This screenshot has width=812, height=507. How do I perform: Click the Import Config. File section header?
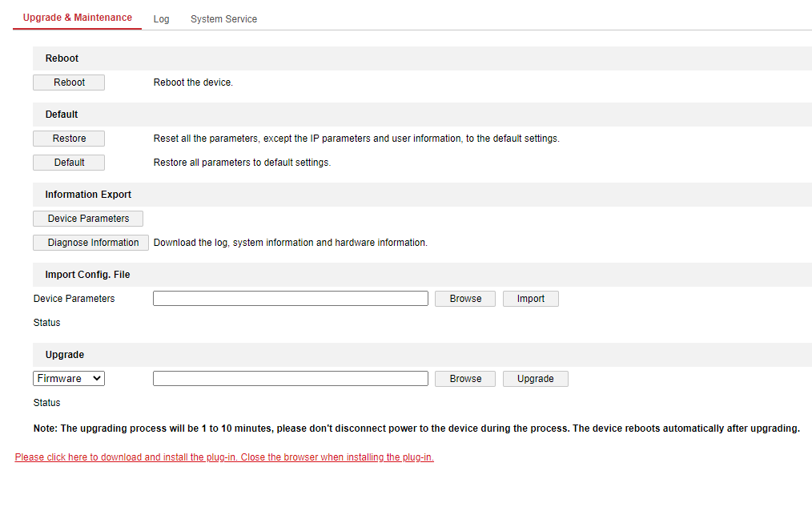pyautogui.click(x=87, y=275)
